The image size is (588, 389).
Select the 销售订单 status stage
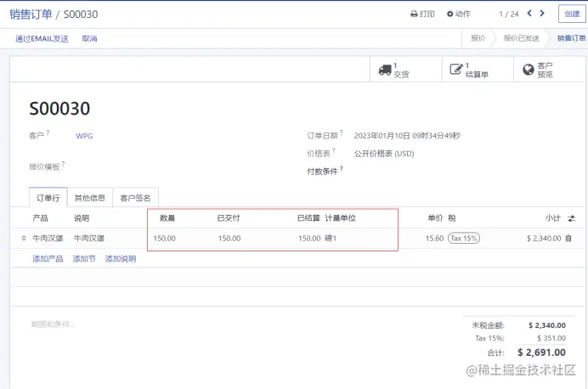571,38
